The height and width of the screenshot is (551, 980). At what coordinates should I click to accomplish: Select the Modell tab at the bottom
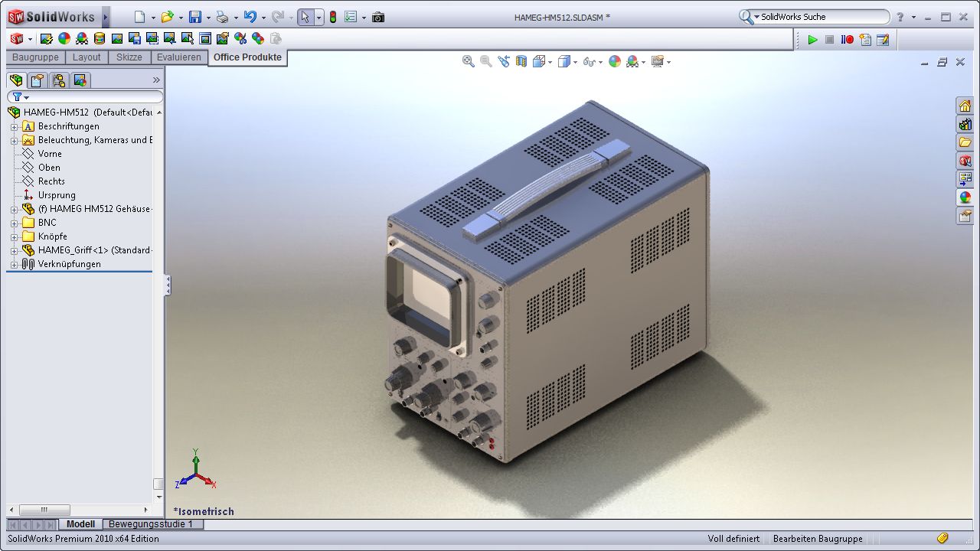80,524
